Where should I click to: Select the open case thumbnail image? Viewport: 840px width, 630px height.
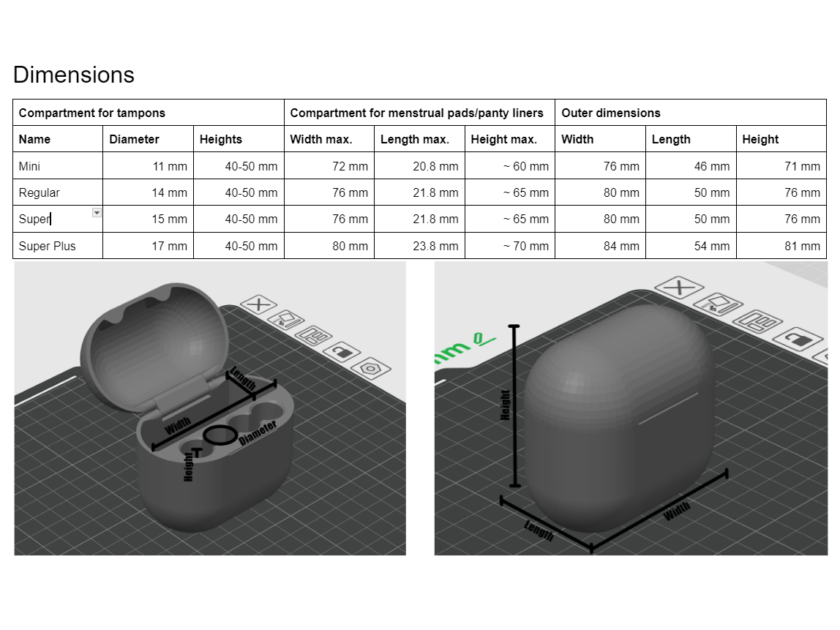point(210,408)
